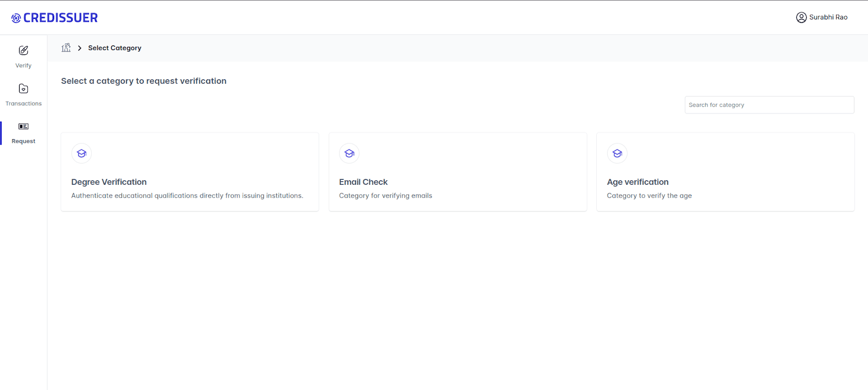Focus the Search for category field

[x=769, y=105]
